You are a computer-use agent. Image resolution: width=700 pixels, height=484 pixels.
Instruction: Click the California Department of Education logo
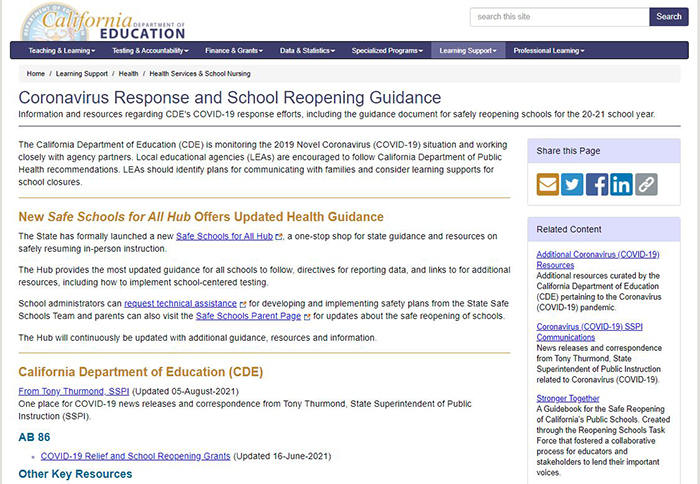103,23
